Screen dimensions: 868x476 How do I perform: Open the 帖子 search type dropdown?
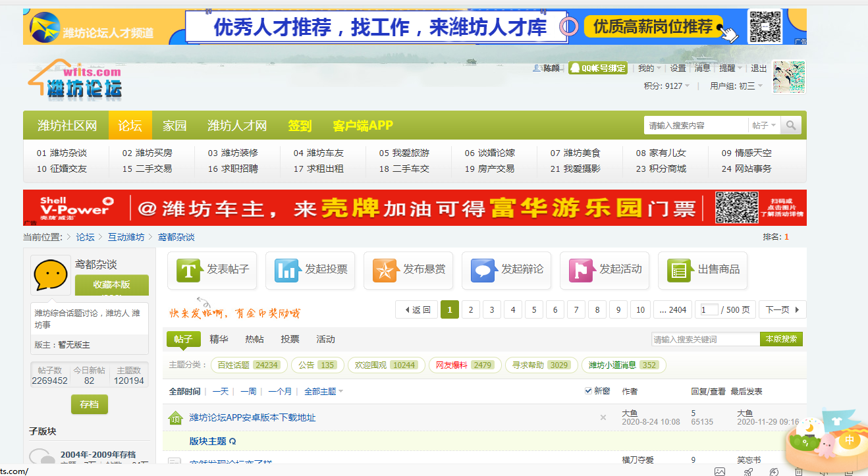pos(764,125)
